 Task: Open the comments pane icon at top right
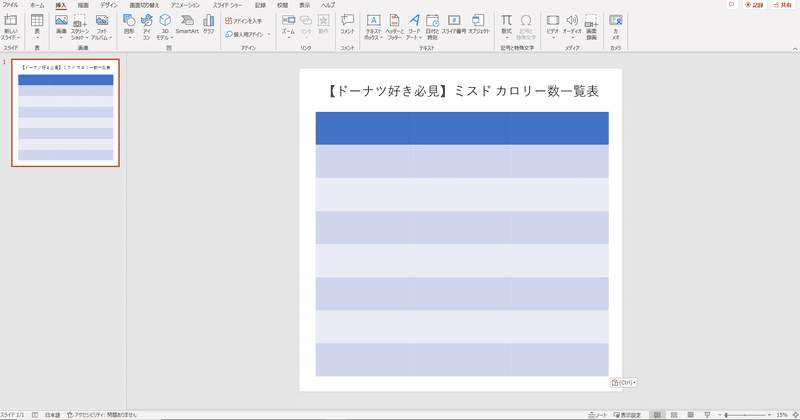[731, 5]
